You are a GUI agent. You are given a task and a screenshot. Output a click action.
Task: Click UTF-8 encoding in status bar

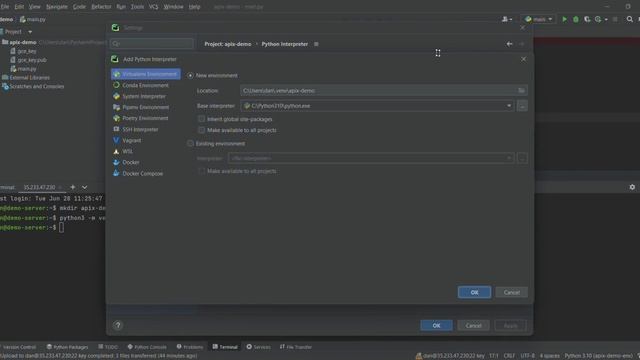(527, 356)
